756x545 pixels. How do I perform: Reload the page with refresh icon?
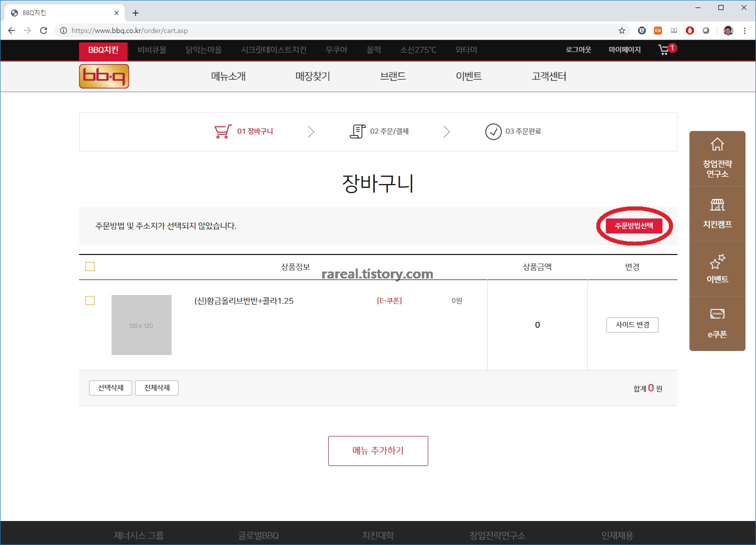[x=44, y=30]
